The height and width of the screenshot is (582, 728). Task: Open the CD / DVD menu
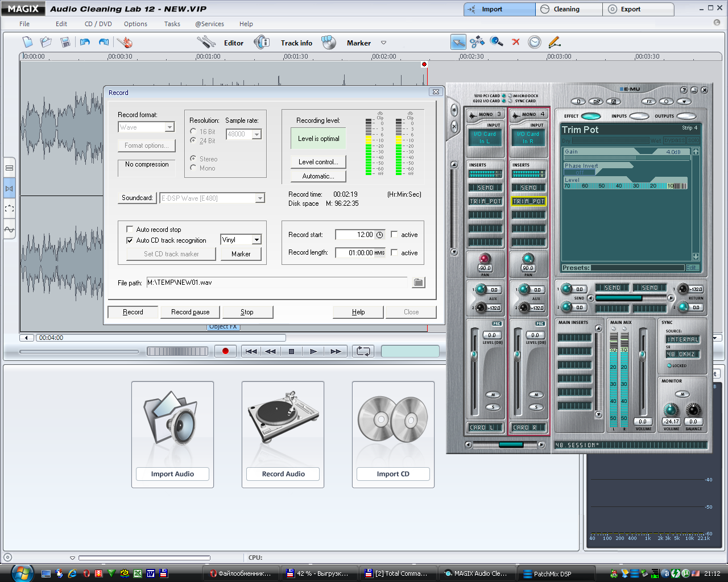click(98, 24)
